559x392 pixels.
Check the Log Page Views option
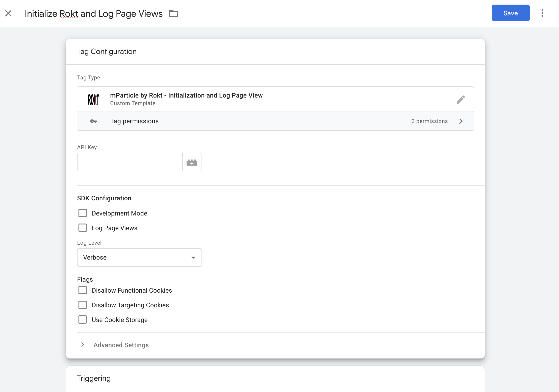click(x=83, y=228)
